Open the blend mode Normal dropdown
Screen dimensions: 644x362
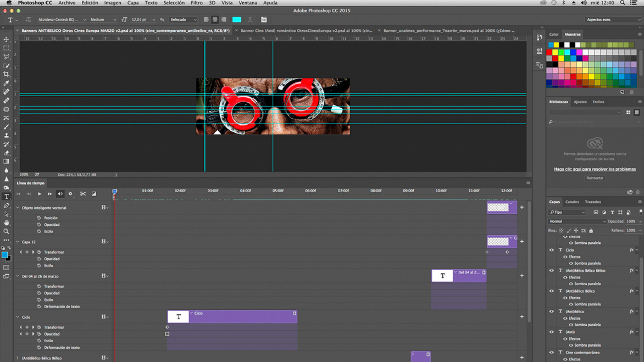(577, 221)
